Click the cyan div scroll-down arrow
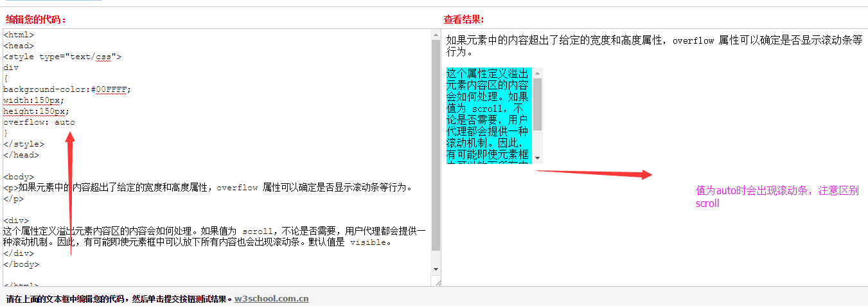This screenshot has width=868, height=306. tap(538, 158)
